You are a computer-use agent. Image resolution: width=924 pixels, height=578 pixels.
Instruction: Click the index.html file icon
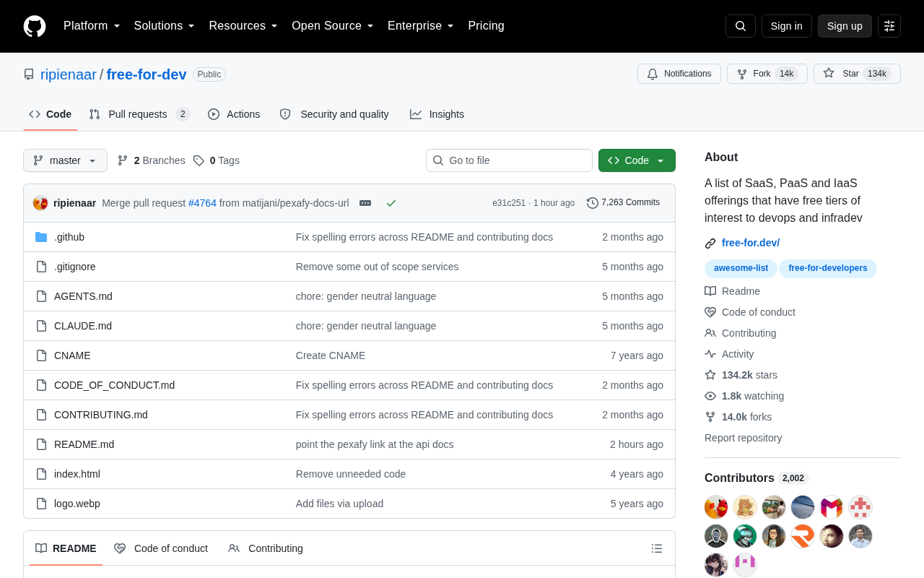pyautogui.click(x=41, y=474)
